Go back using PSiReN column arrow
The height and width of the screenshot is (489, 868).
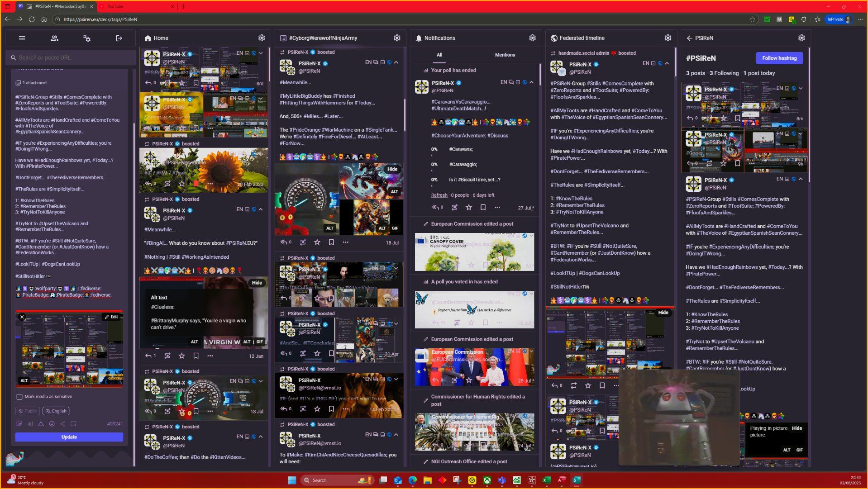[x=689, y=38]
